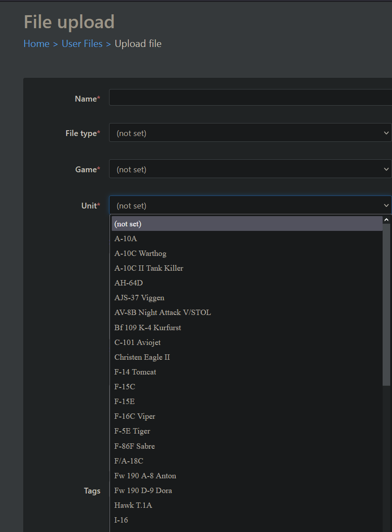Select Fw 190 D-9 Dora
The image size is (392, 532).
[247, 490]
